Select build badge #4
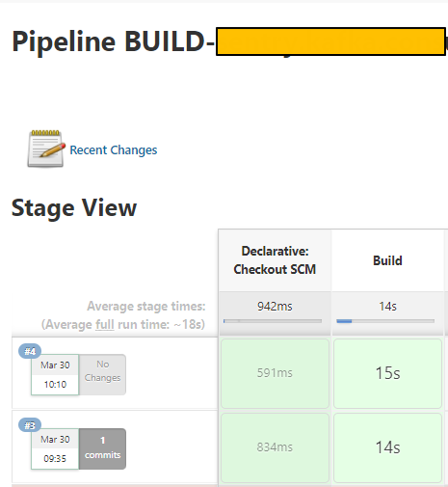 30,351
